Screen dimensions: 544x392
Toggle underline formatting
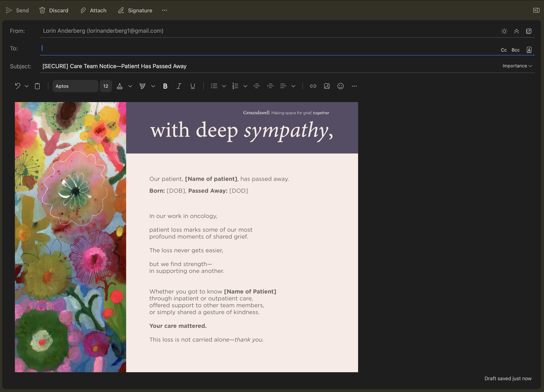point(193,86)
